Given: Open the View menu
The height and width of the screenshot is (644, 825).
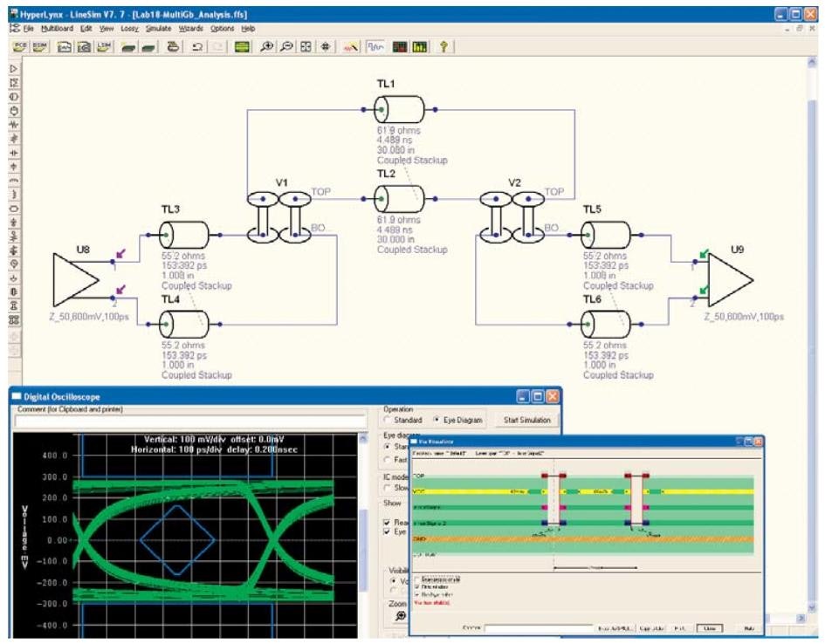Looking at the screenshot, I should (x=107, y=29).
